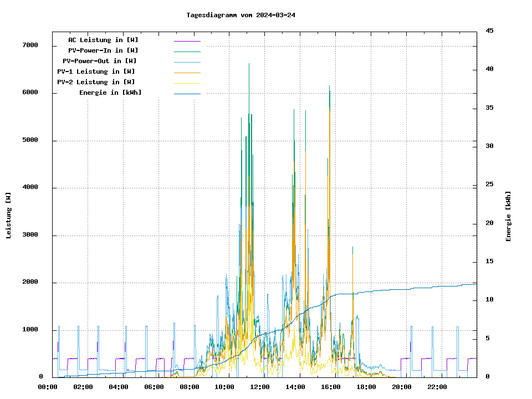
Task: Click the 2000 value on power axis
Action: (30, 282)
